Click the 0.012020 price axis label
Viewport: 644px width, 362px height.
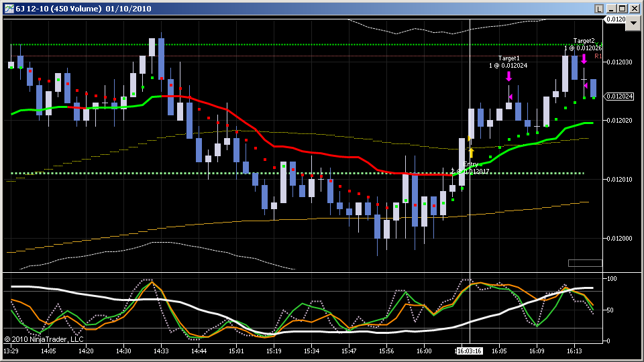point(620,120)
